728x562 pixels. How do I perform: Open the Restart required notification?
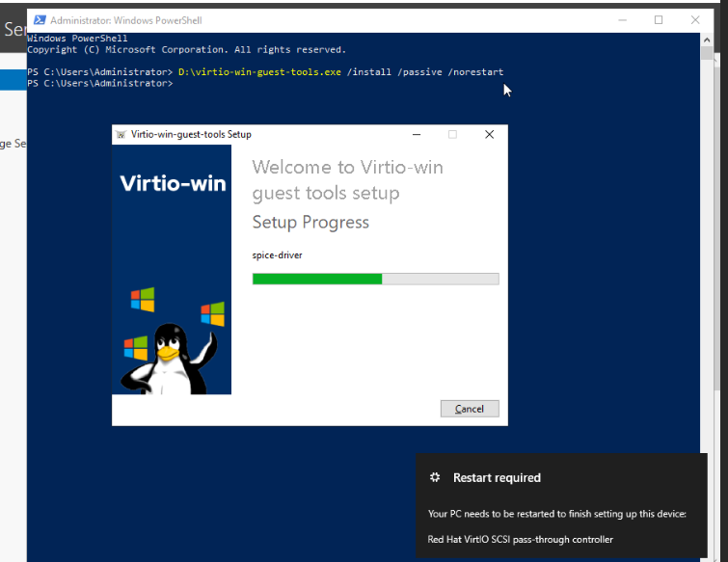coord(561,505)
